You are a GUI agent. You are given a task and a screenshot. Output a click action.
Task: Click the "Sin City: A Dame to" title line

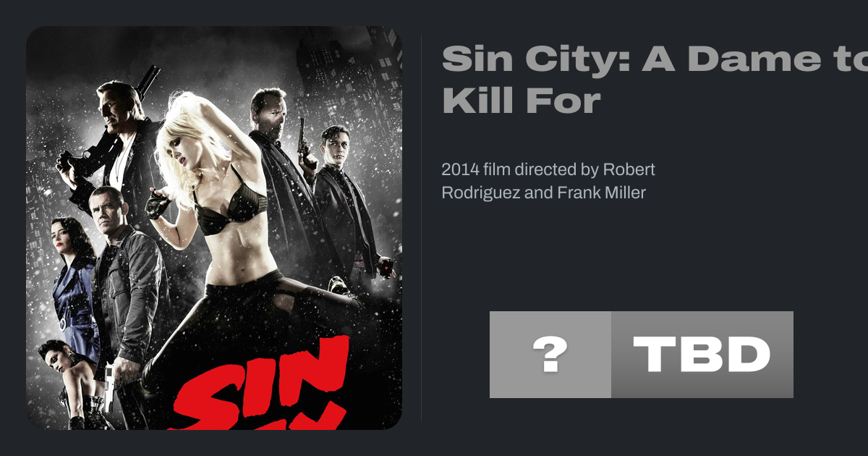coord(655,59)
